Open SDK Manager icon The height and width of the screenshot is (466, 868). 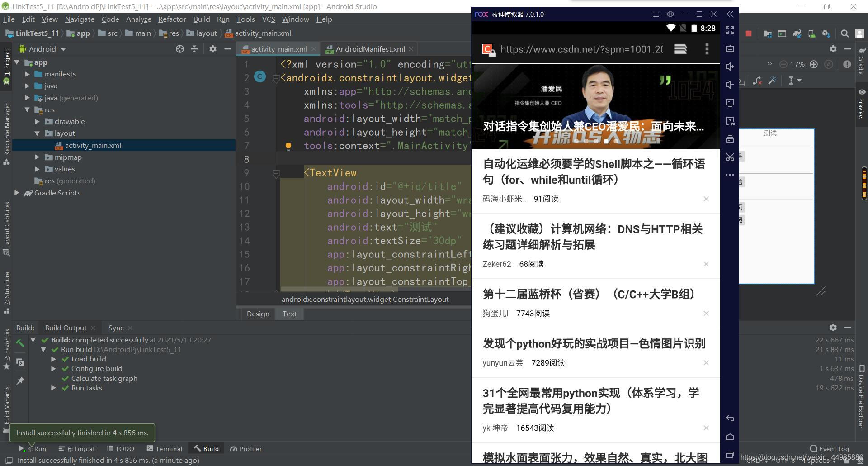coord(826,33)
